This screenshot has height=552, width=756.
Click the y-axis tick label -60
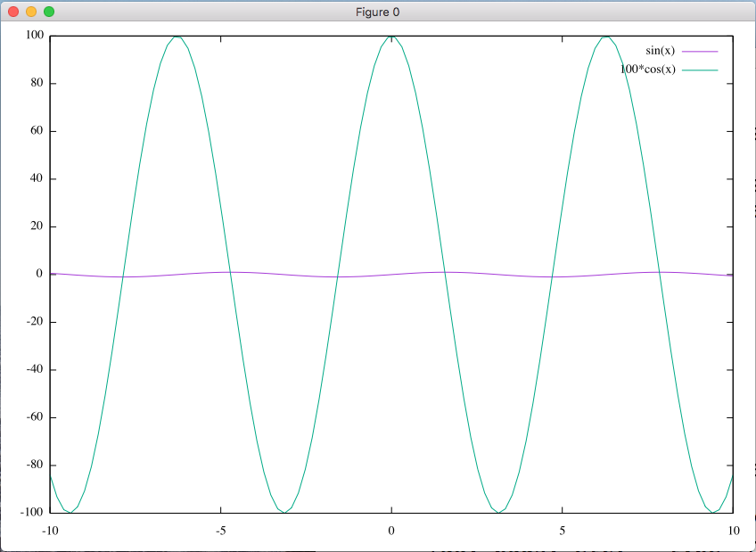[36, 417]
